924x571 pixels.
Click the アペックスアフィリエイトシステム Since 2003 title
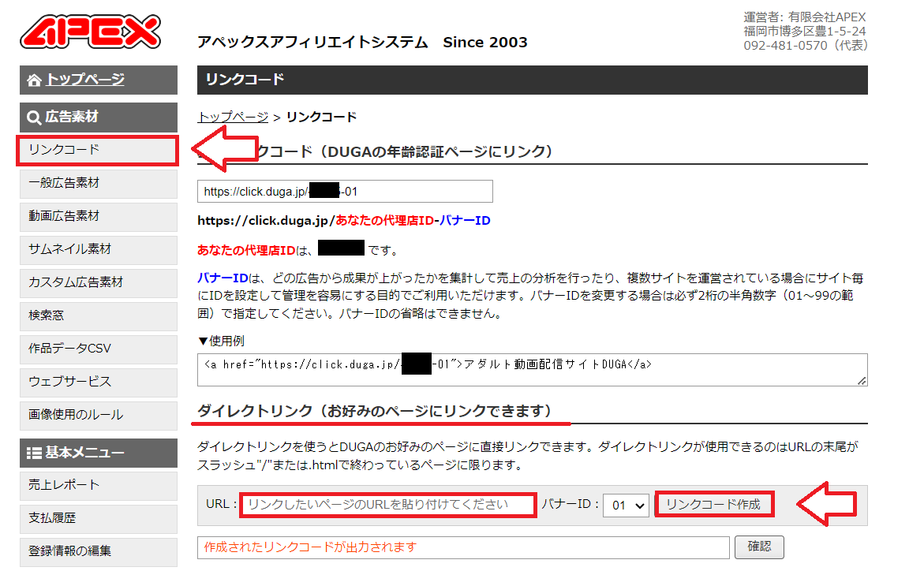(362, 43)
